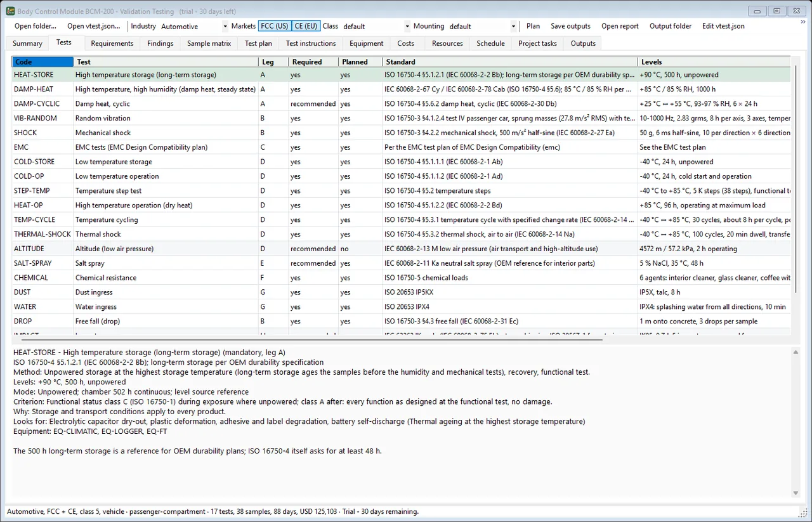Toggle the FCC (US) market button

[274, 26]
